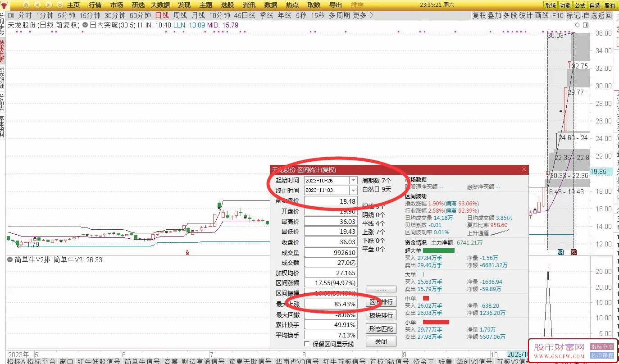
Task: Close the 区间统计 dialog
Action: (524, 169)
